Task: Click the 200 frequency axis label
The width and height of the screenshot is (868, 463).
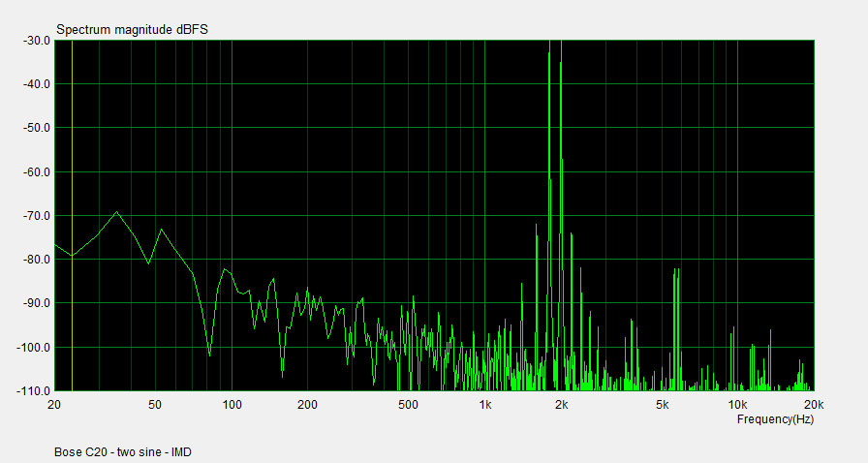Action: click(x=308, y=405)
